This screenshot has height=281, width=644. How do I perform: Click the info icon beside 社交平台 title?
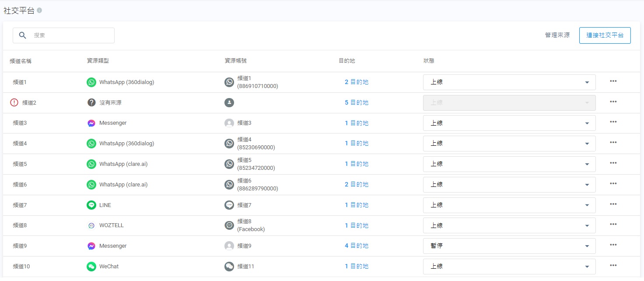pyautogui.click(x=39, y=11)
